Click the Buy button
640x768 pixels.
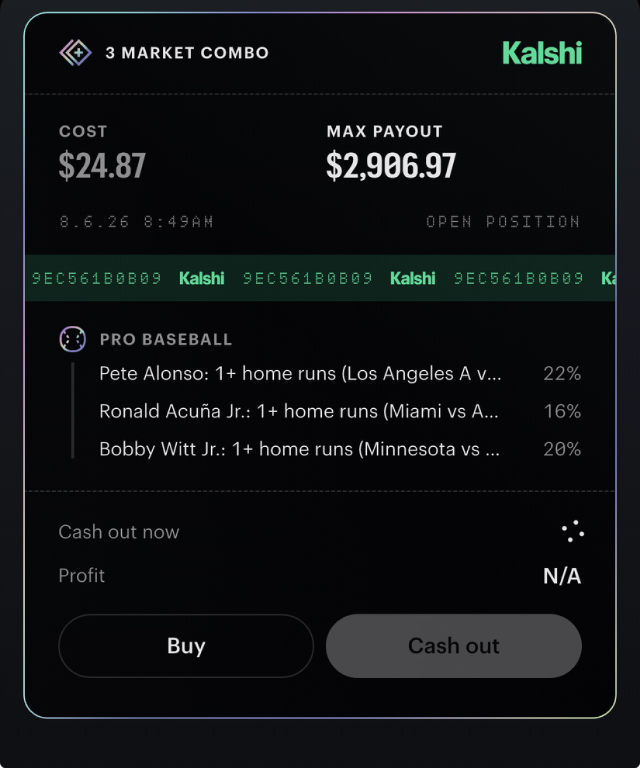[186, 646]
